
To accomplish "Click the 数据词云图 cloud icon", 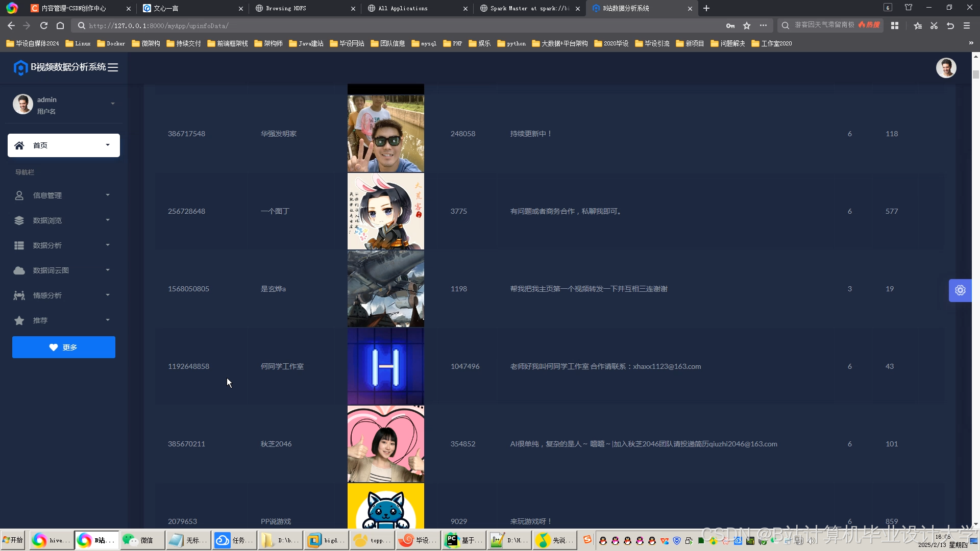I will (x=19, y=270).
